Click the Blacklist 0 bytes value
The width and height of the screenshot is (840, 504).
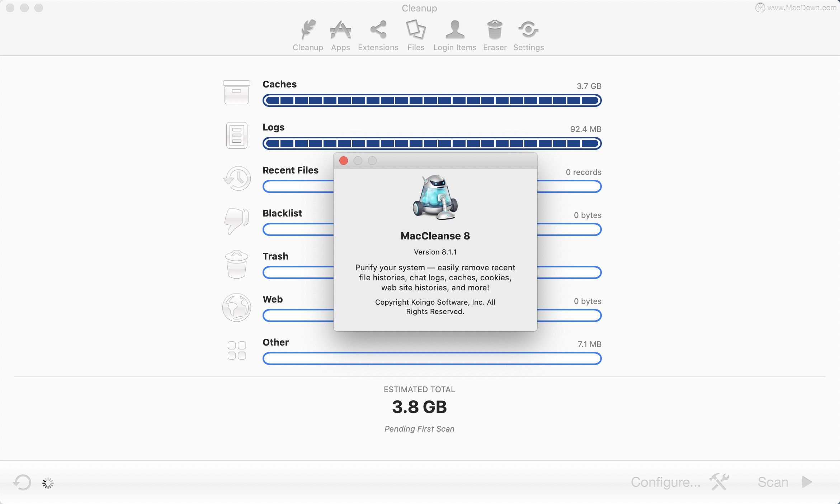coord(587,215)
